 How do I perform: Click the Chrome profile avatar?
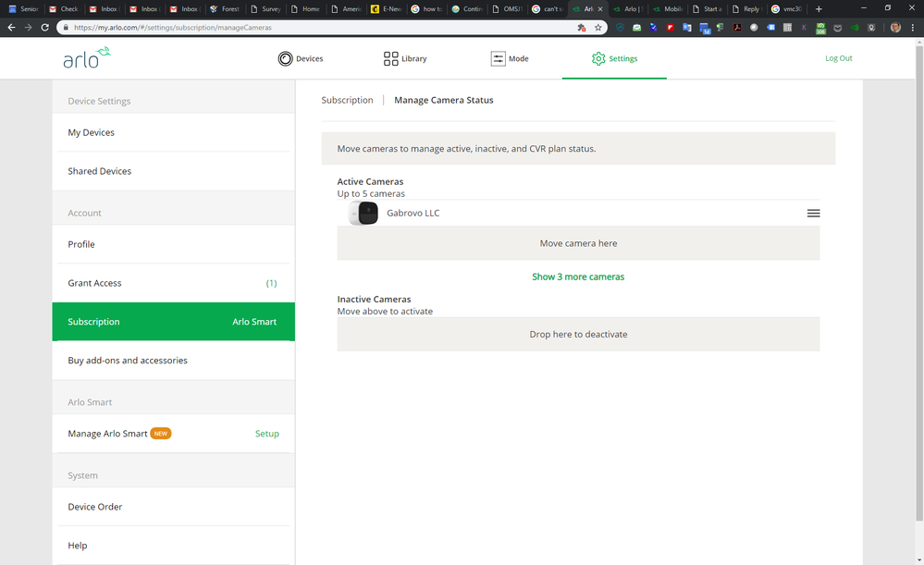point(895,27)
